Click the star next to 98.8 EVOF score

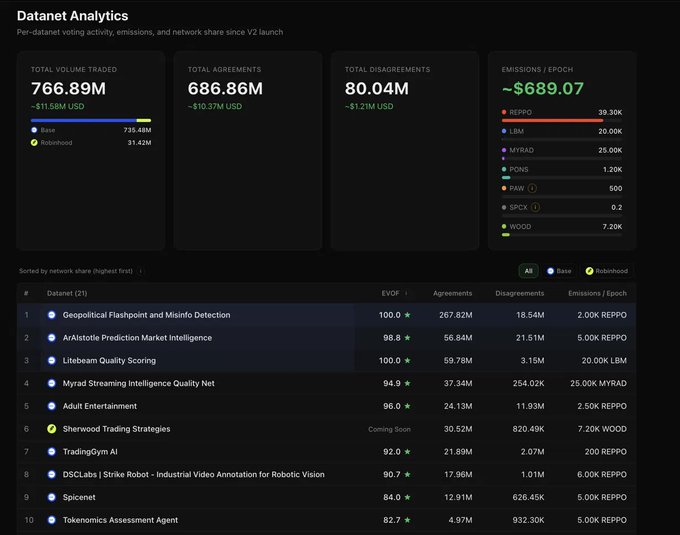click(x=407, y=338)
